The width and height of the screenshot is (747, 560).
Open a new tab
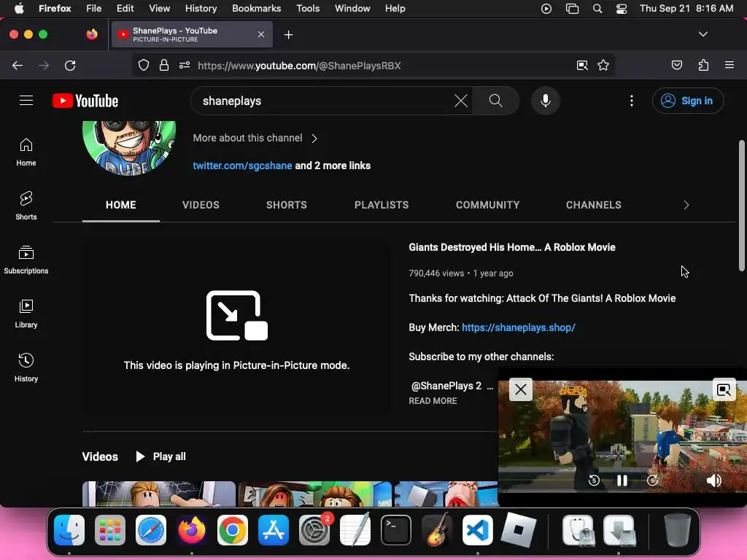click(x=288, y=35)
